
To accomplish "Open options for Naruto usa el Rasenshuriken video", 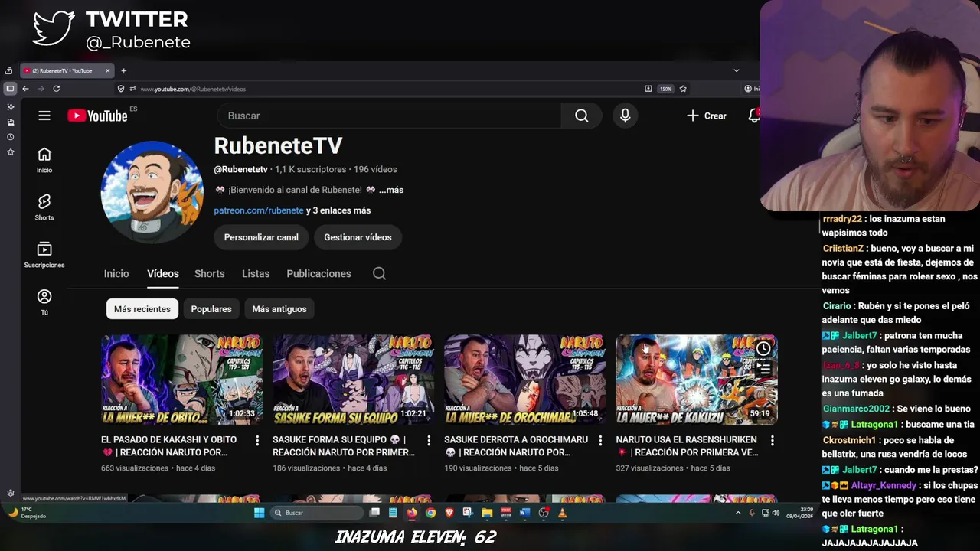I will (x=772, y=441).
